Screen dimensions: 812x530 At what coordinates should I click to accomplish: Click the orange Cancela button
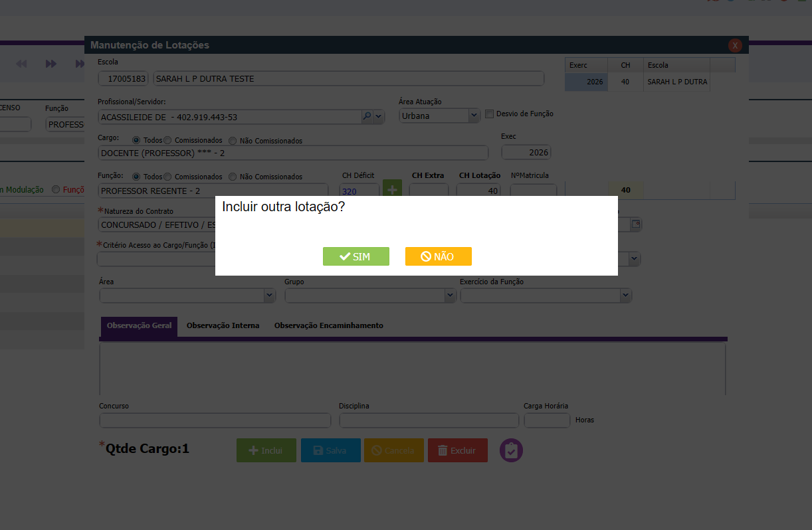click(393, 450)
